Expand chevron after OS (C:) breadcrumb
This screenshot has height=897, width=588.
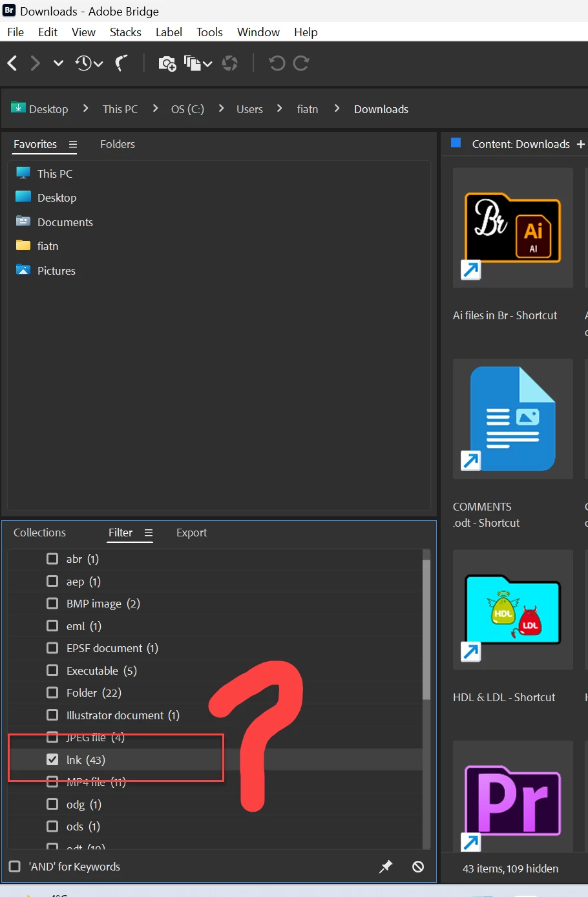click(221, 109)
